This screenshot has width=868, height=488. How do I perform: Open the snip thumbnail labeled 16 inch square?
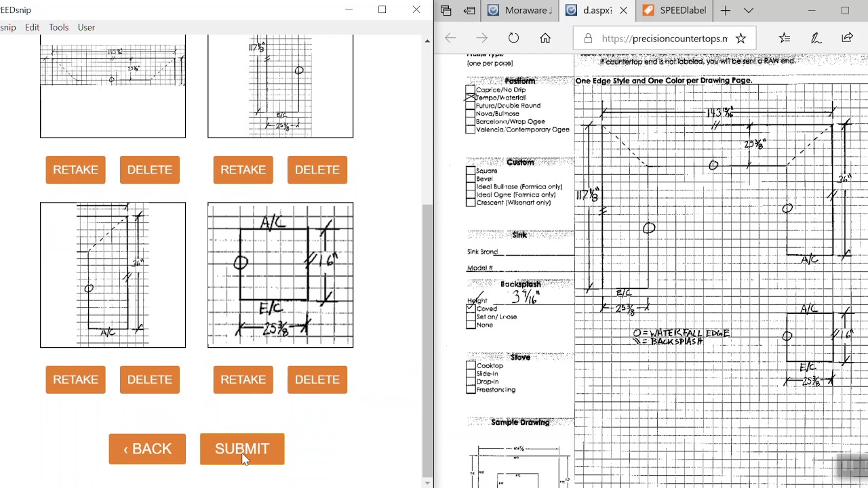280,274
